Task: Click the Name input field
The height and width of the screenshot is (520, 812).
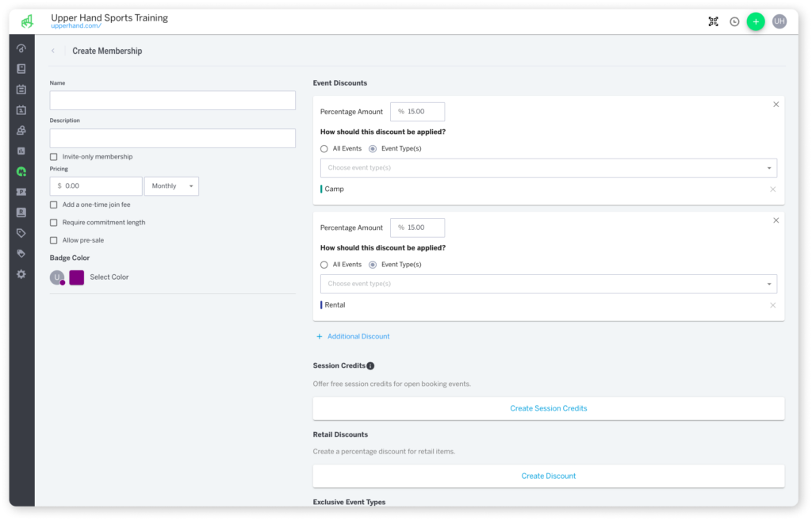Action: pyautogui.click(x=172, y=101)
